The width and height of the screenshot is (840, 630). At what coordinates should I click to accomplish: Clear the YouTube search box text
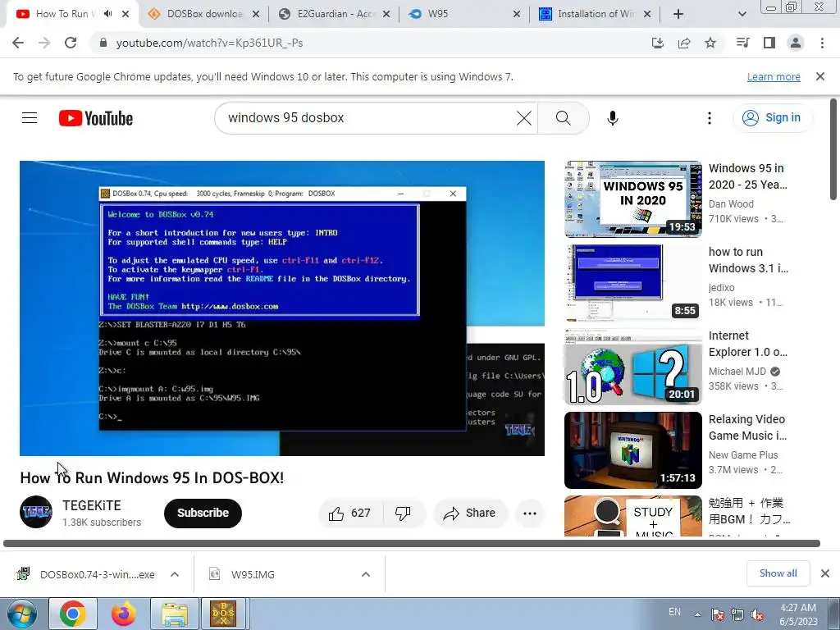[524, 118]
